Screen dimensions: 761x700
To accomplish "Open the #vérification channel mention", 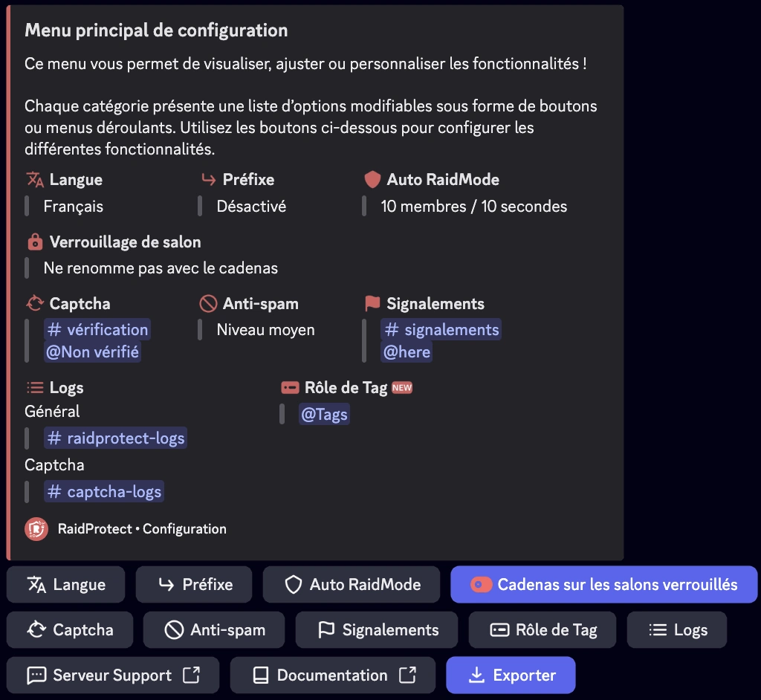I will pyautogui.click(x=97, y=330).
